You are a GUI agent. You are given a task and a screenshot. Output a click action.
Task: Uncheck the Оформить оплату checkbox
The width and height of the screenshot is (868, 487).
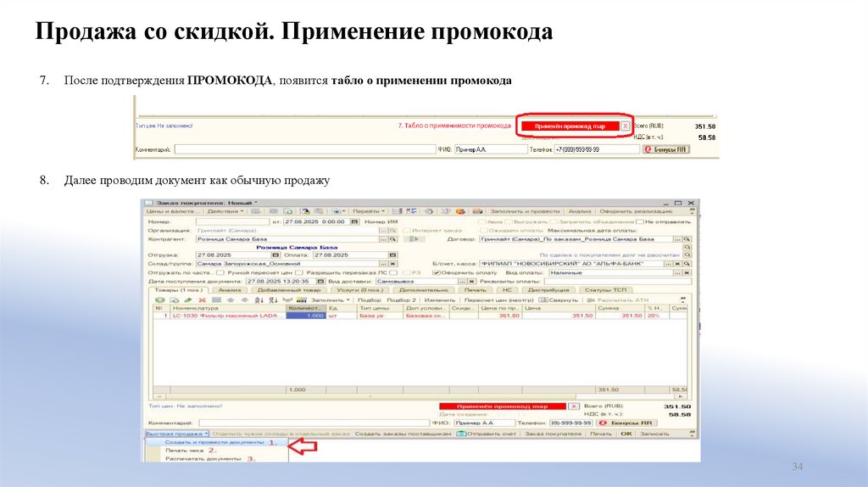[x=437, y=272]
